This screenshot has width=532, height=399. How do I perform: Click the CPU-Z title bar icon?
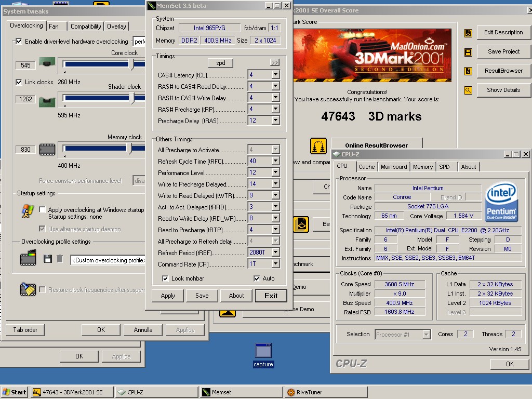click(x=336, y=154)
